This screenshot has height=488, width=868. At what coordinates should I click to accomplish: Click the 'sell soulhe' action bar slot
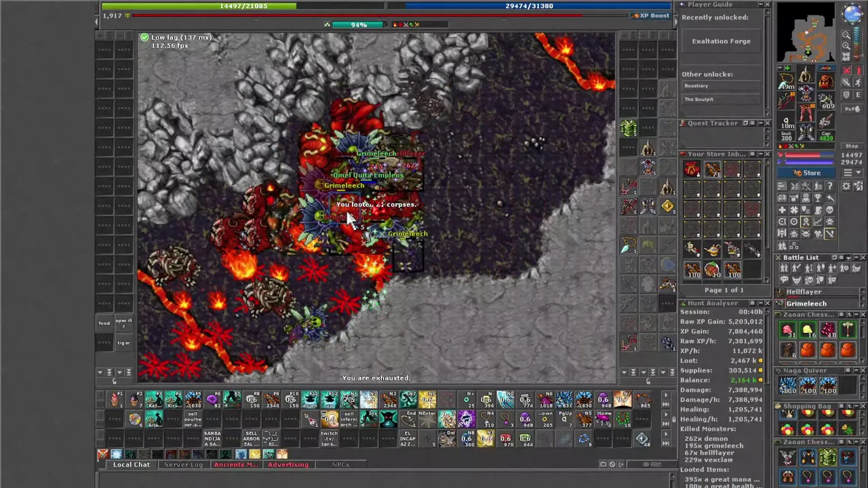(x=193, y=419)
